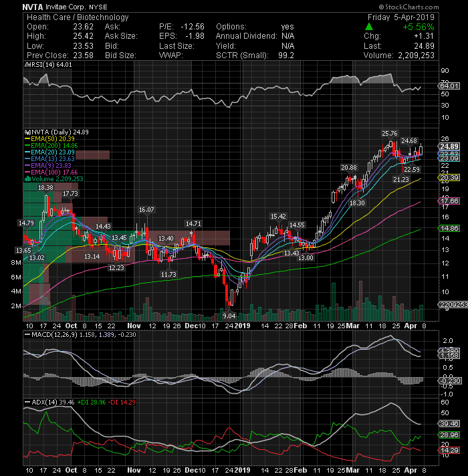Click the 14.86 EMA(200) axis tag

pos(449,228)
